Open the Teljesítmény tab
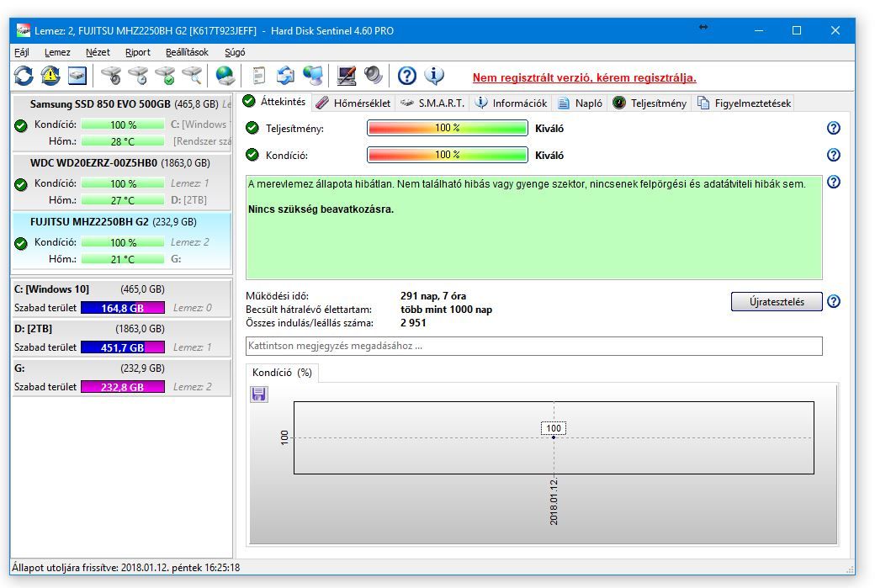 tap(650, 103)
